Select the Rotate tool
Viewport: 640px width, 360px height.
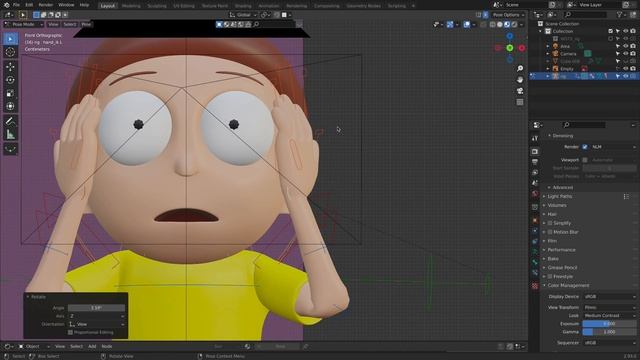10,80
